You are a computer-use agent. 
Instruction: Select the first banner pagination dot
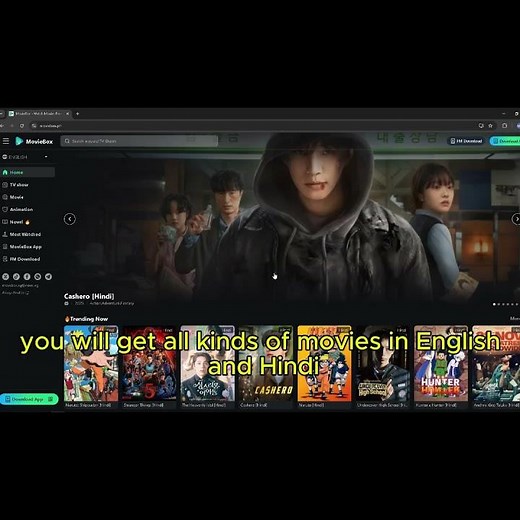(x=494, y=304)
